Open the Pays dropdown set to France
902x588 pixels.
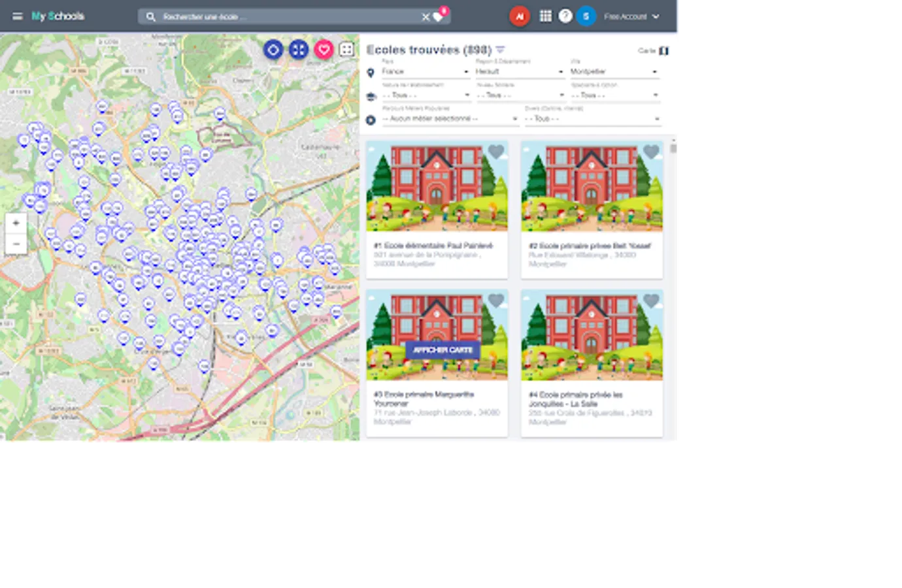(x=426, y=71)
